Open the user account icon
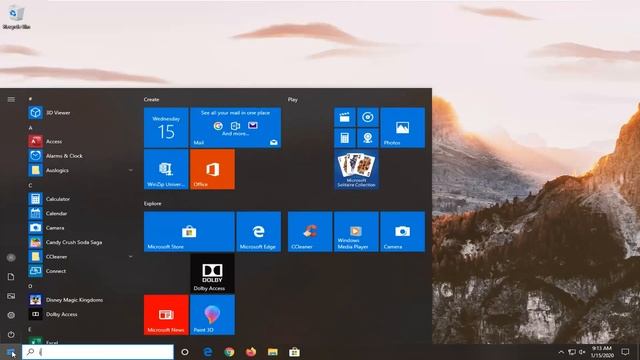 pyautogui.click(x=11, y=258)
